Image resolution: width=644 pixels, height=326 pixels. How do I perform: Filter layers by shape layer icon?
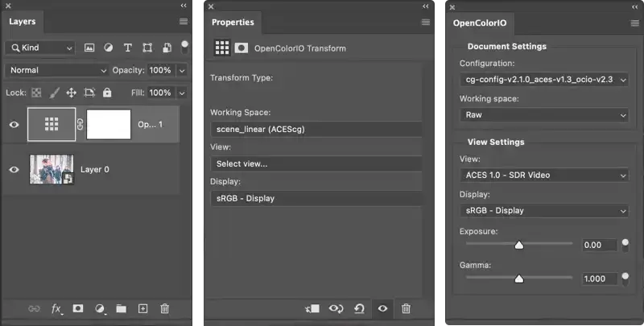tap(147, 47)
